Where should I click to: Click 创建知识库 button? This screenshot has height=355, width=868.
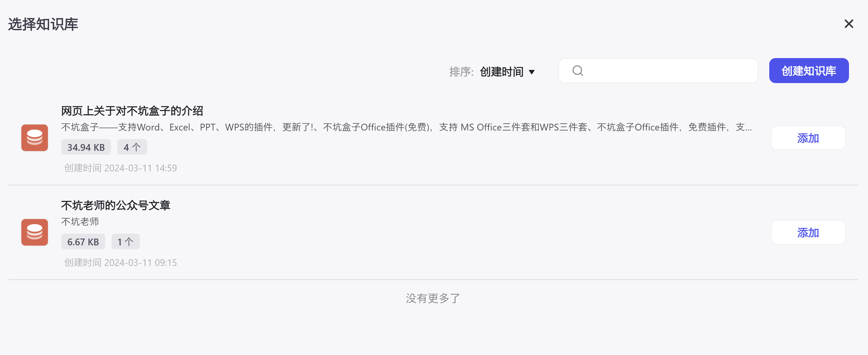pos(809,71)
